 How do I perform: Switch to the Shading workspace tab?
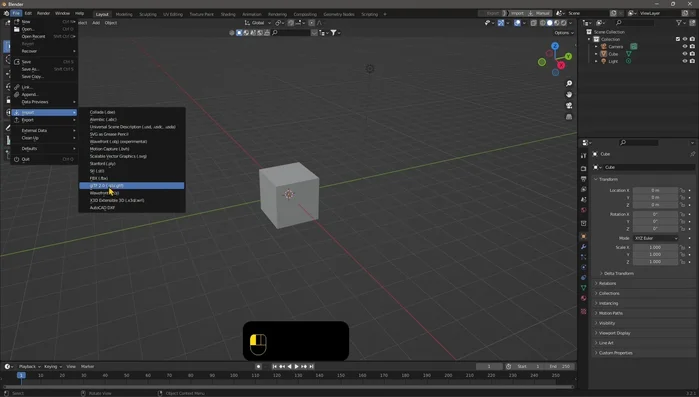pos(228,14)
